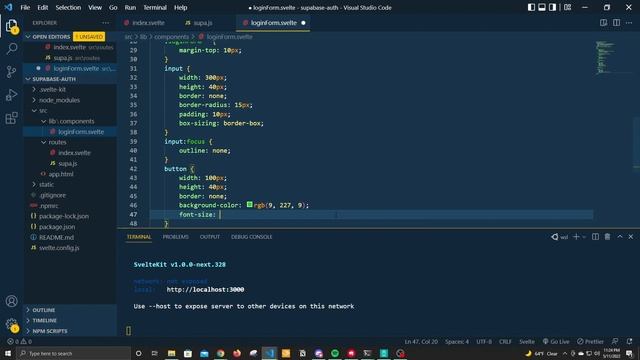The image size is (640, 360).
Task: Open the Help menu
Action: coord(180,7)
